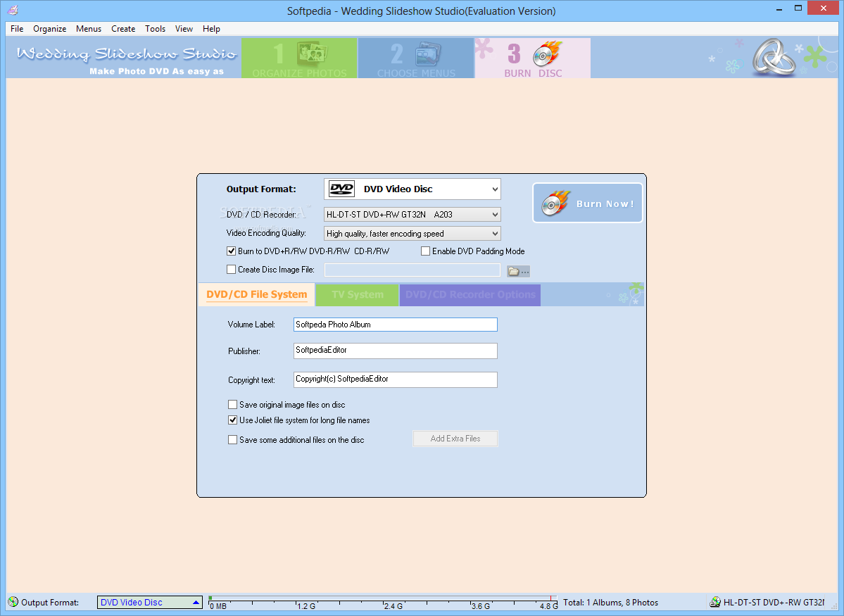Enable DVD Padding Mode checkbox

point(425,251)
